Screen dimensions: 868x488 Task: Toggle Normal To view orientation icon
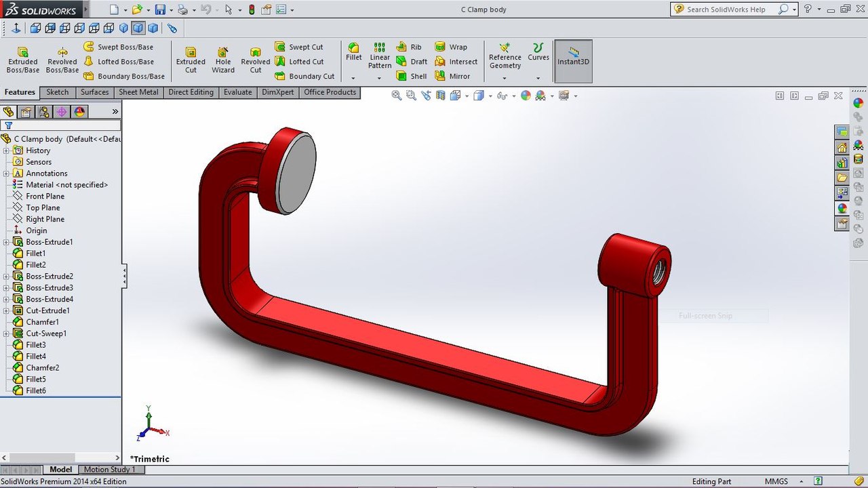(x=16, y=28)
